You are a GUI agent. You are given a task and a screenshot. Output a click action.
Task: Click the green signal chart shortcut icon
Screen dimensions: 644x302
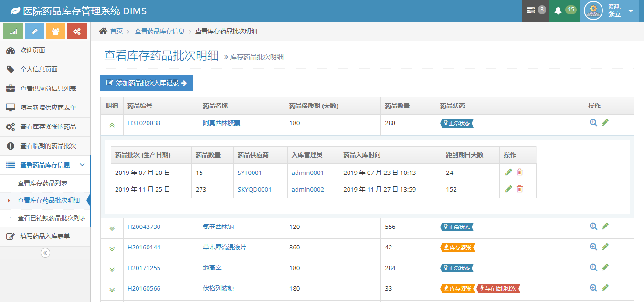coord(13,31)
